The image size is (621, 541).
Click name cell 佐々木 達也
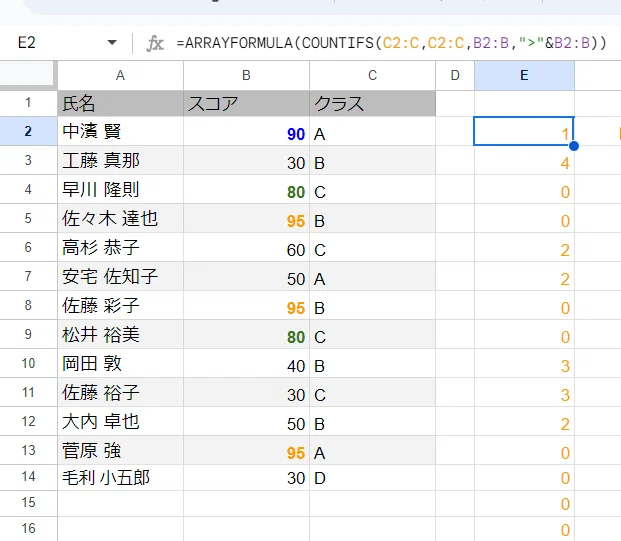click(120, 218)
